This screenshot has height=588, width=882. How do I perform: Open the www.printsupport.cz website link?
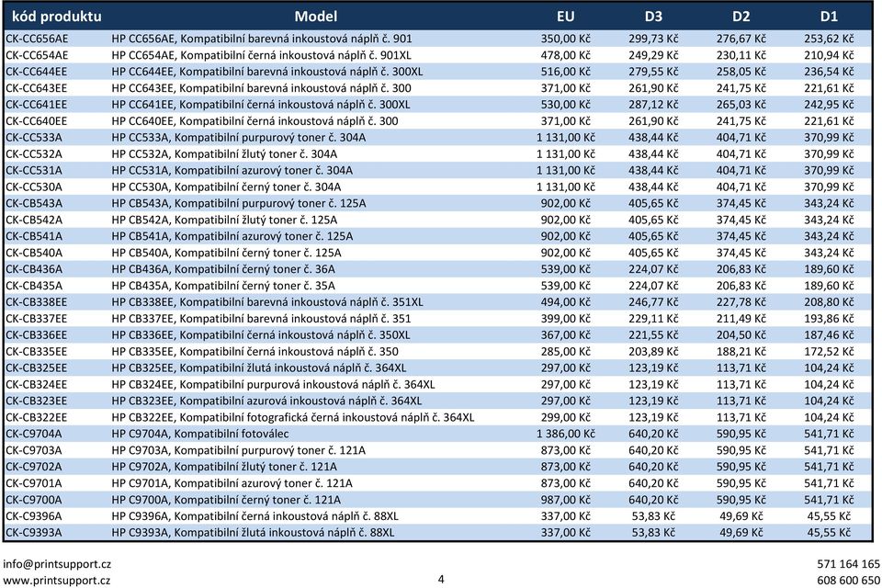pyautogui.click(x=57, y=581)
